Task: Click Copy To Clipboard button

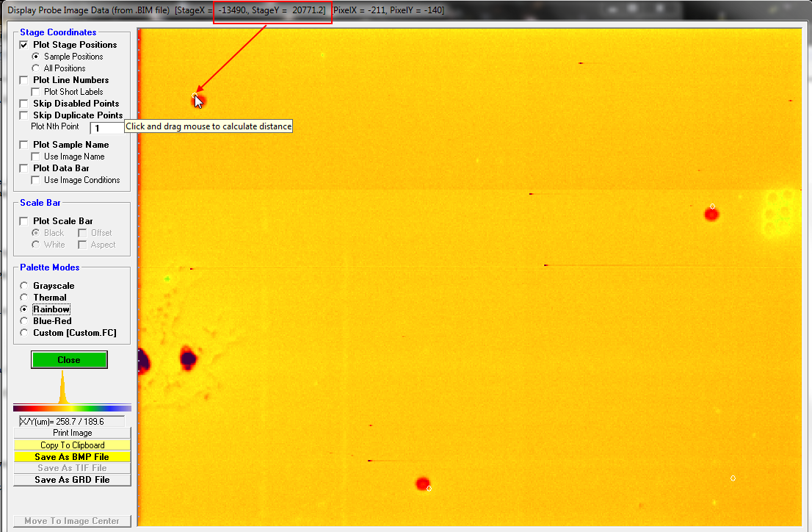Action: 72,445
